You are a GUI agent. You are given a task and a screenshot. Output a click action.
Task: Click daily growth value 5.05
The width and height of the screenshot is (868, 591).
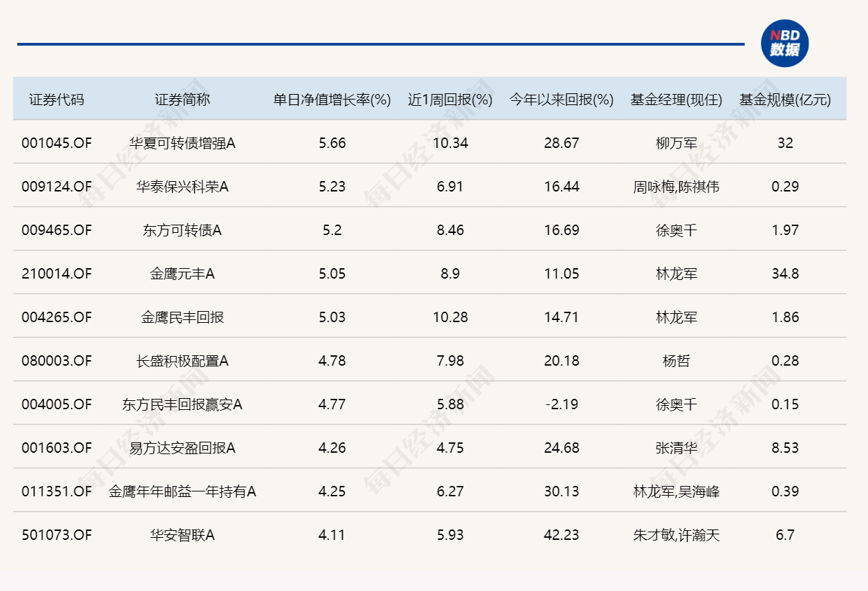pyautogui.click(x=332, y=274)
